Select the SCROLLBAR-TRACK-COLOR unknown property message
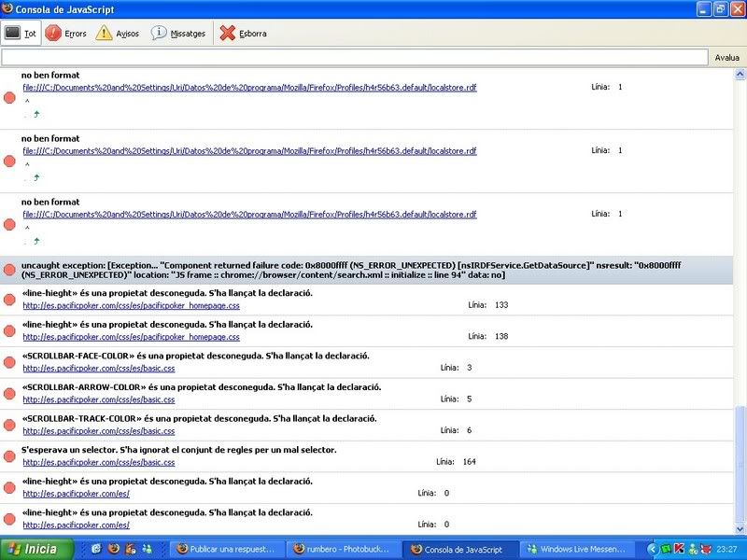 tap(199, 418)
